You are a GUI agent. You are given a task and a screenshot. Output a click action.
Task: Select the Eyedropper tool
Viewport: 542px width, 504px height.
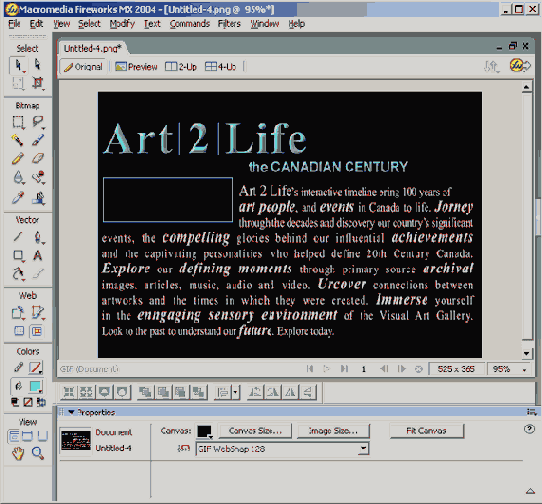click(18, 198)
